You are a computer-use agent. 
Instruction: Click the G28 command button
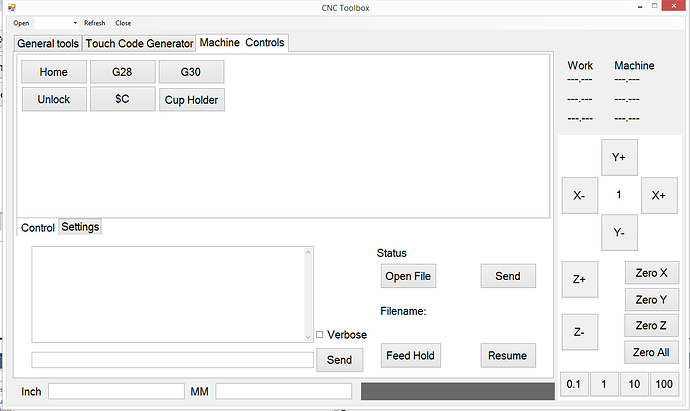pyautogui.click(x=122, y=72)
